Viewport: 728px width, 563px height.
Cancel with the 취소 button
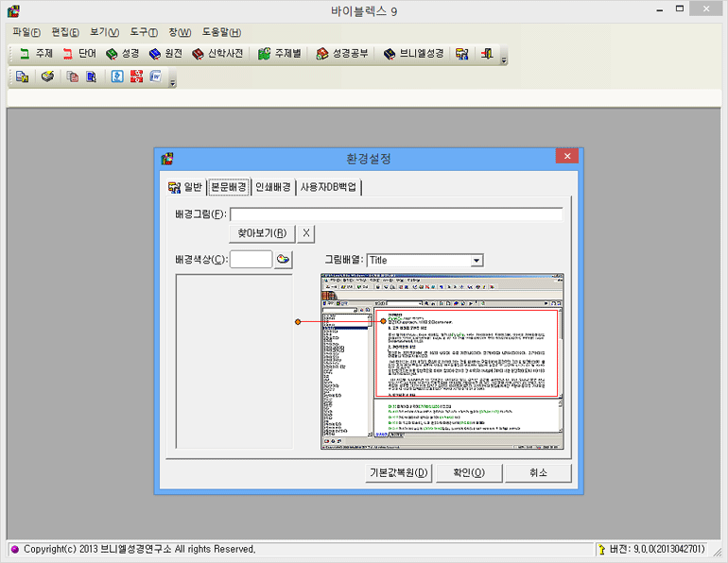(x=538, y=473)
